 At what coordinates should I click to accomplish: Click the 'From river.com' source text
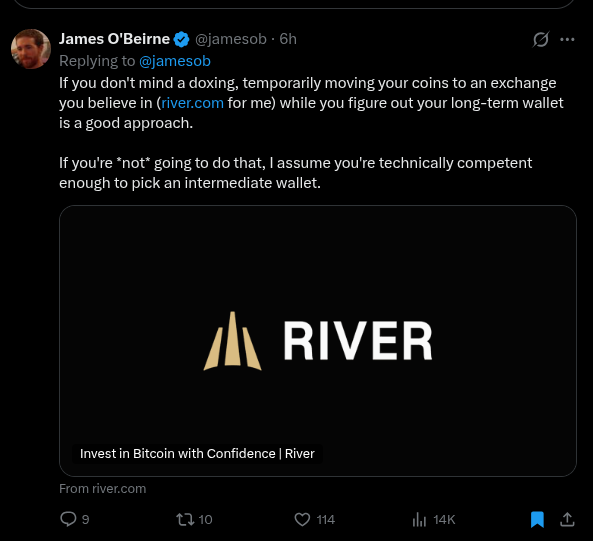click(x=102, y=488)
